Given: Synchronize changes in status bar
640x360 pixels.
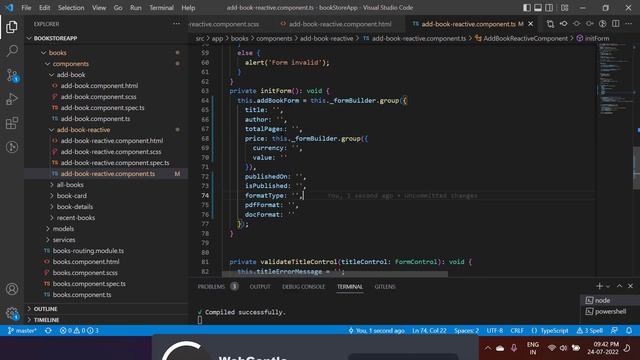Looking at the screenshot, I should pyautogui.click(x=48, y=331).
